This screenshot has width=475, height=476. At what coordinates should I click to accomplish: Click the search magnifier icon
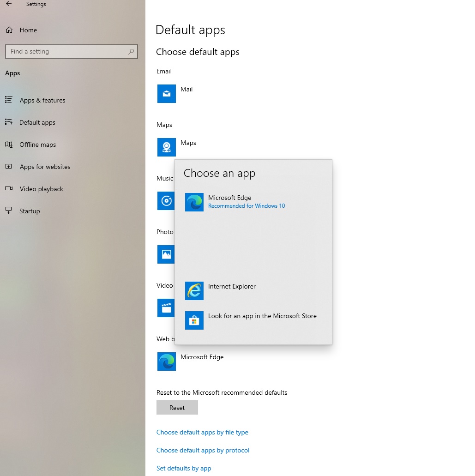point(131,52)
